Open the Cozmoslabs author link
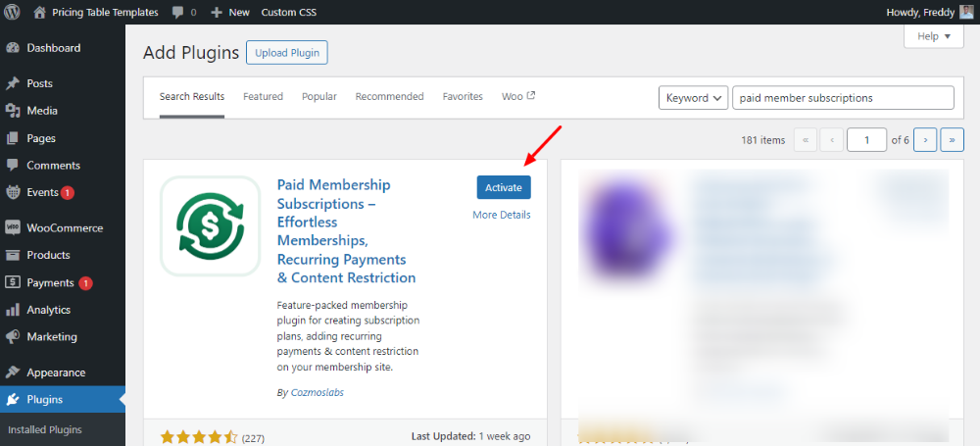 (318, 392)
